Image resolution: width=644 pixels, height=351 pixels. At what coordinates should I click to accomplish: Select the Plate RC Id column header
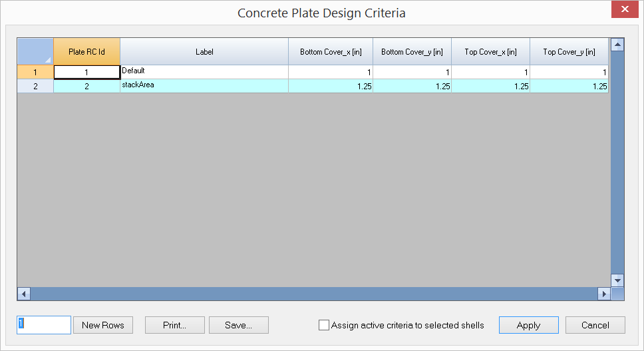pos(86,51)
